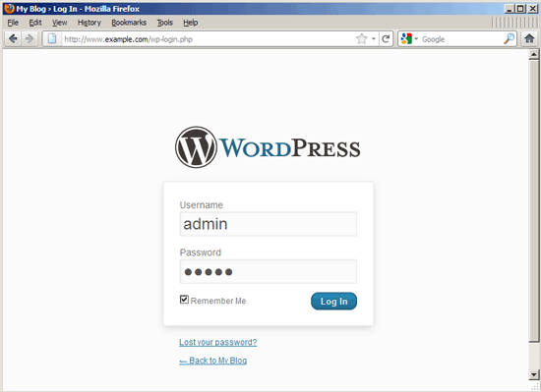
Task: Minimize the Firefox window
Action: pos(509,9)
